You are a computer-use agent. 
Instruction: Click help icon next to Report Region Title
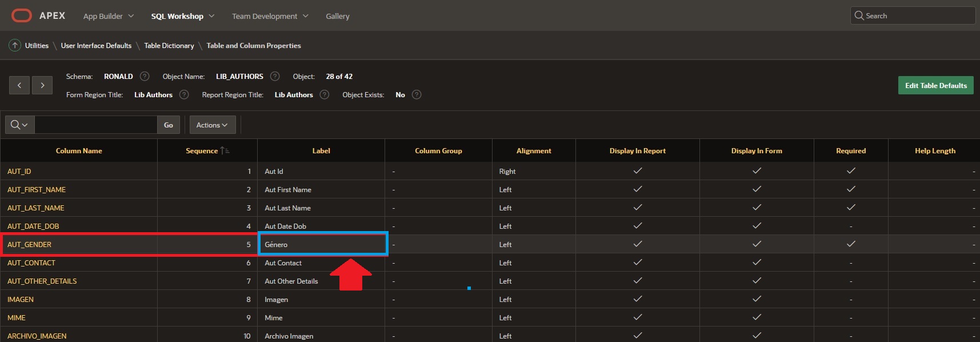[325, 94]
